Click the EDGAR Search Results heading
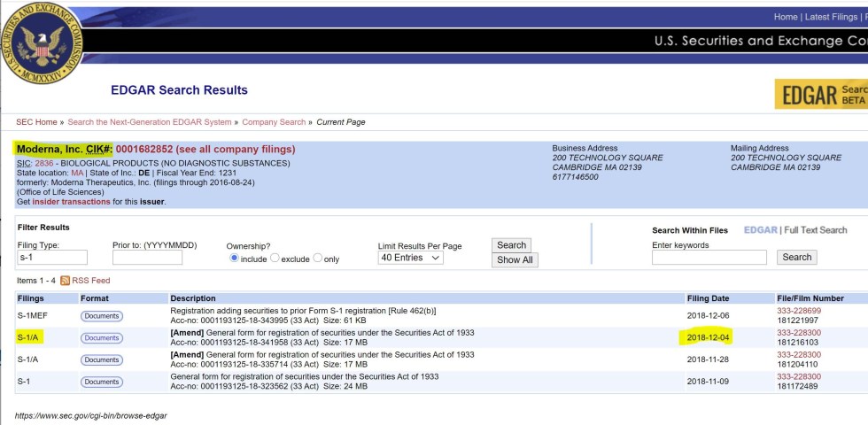The height and width of the screenshot is (425, 868). click(x=179, y=90)
